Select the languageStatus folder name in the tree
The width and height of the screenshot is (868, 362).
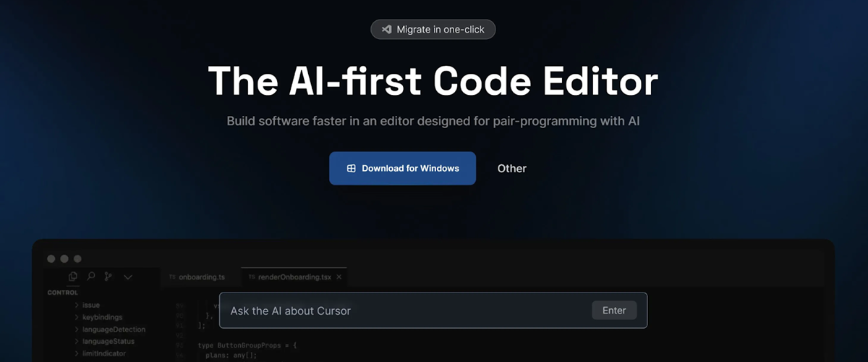[x=109, y=341]
